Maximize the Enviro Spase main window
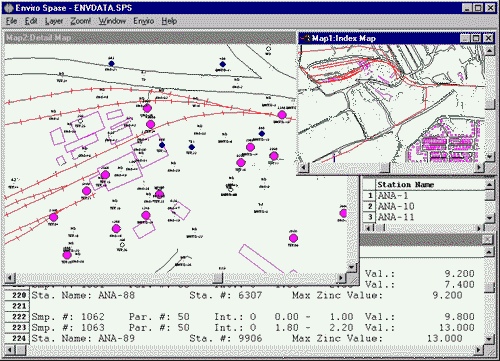 click(478, 8)
